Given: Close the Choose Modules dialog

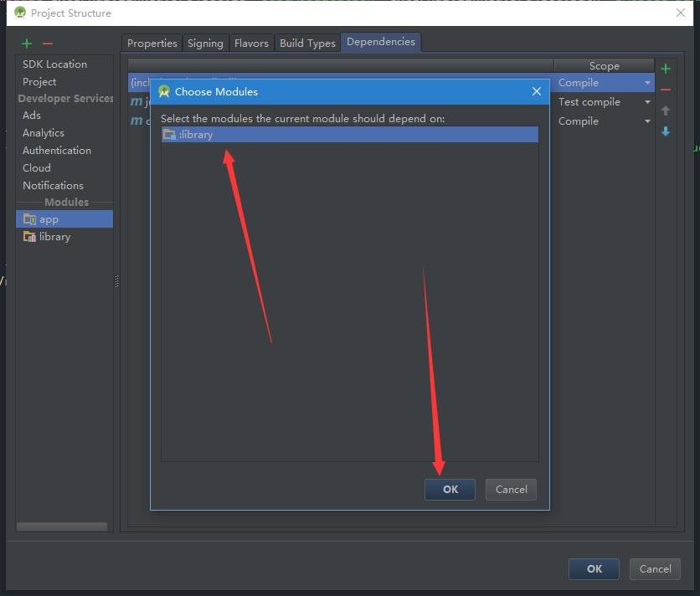Looking at the screenshot, I should point(537,91).
